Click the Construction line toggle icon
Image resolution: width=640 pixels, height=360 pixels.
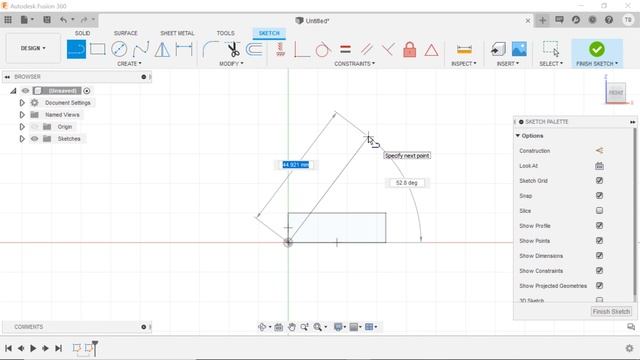pyautogui.click(x=599, y=151)
